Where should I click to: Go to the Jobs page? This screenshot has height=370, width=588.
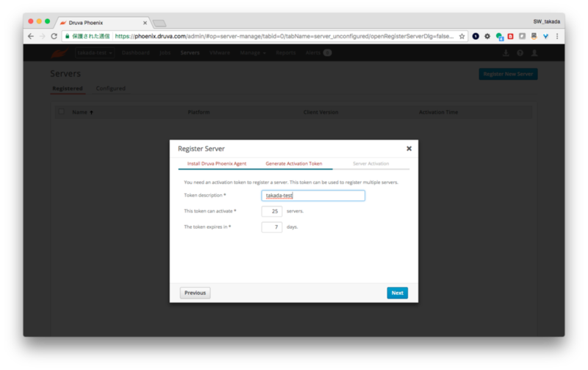(x=165, y=53)
